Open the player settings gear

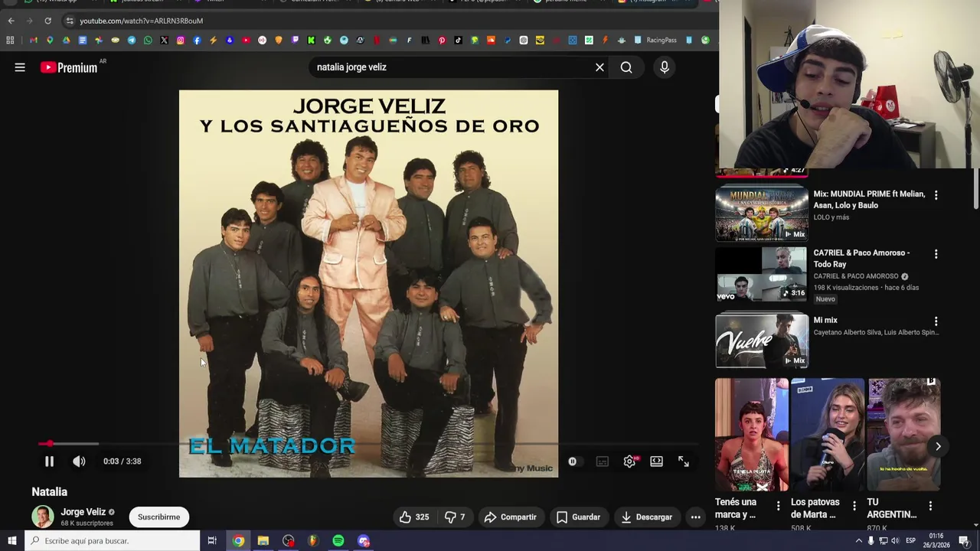(x=629, y=461)
